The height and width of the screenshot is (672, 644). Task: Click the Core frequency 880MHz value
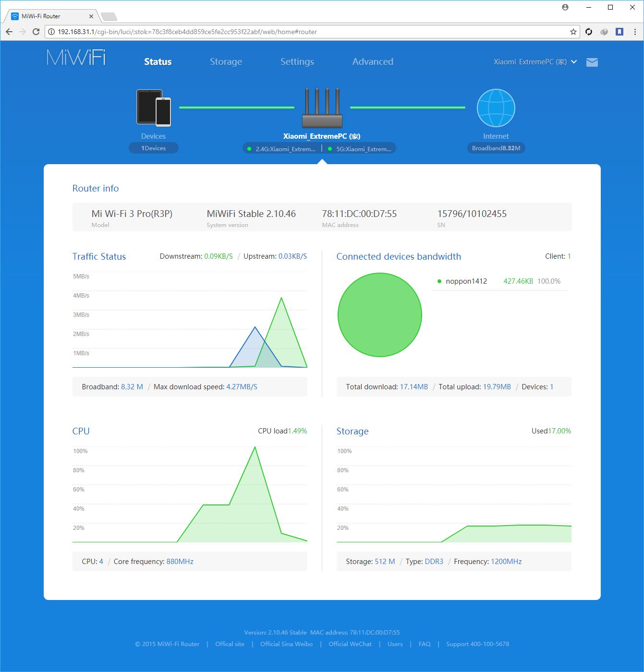coord(180,562)
